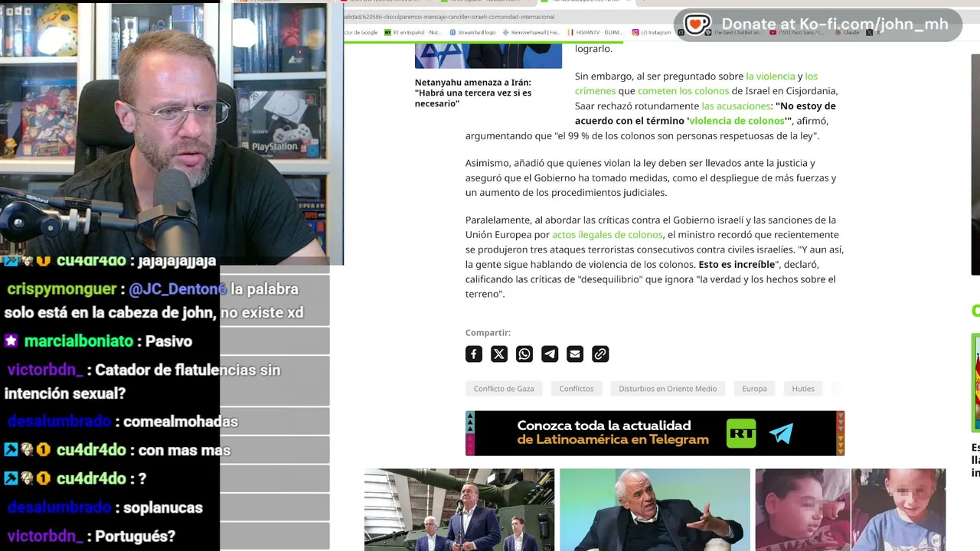Open the thumbnail showing two children with blurred faces
The image size is (980, 551).
(851, 510)
